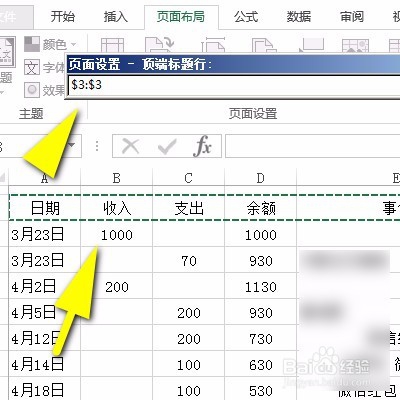Open the theme effects 效果 option
The width and height of the screenshot is (400, 400).
[x=45, y=90]
